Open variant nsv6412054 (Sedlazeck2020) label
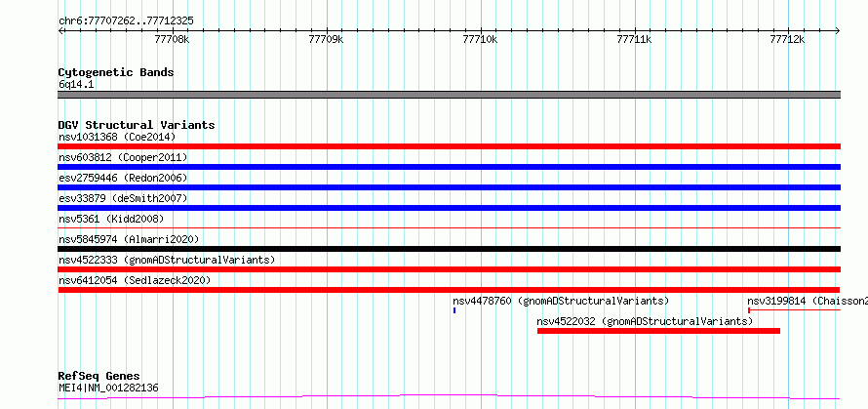Screen dimensions: 868x409 click(x=135, y=280)
